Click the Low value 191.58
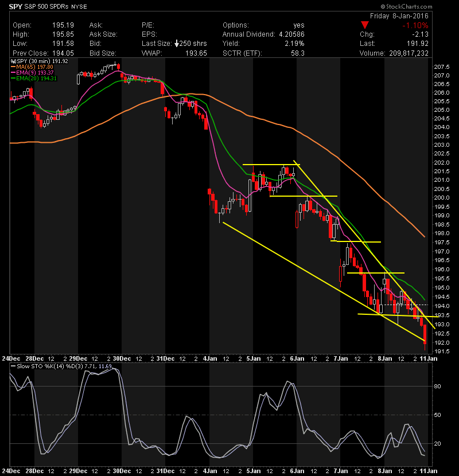Screen dimensions: 459x476 63,44
